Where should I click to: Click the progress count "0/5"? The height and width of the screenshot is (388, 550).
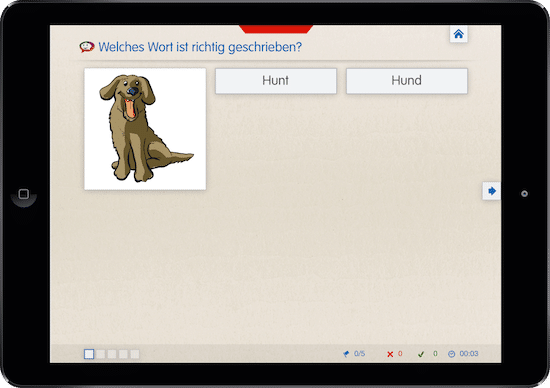click(x=360, y=354)
